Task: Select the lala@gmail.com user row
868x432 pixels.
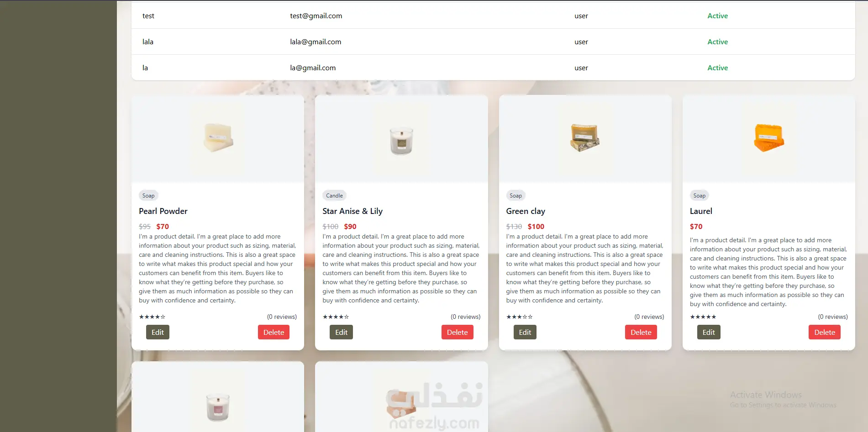Action: tap(493, 42)
